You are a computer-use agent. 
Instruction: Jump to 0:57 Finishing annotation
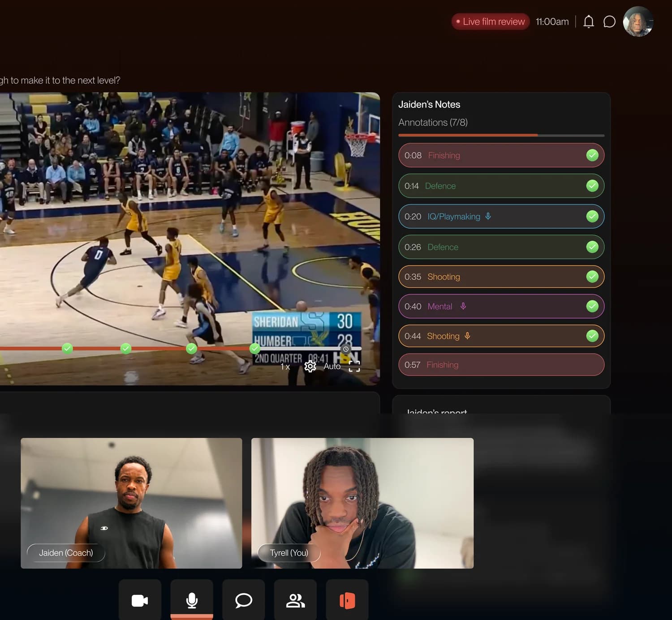pos(501,365)
